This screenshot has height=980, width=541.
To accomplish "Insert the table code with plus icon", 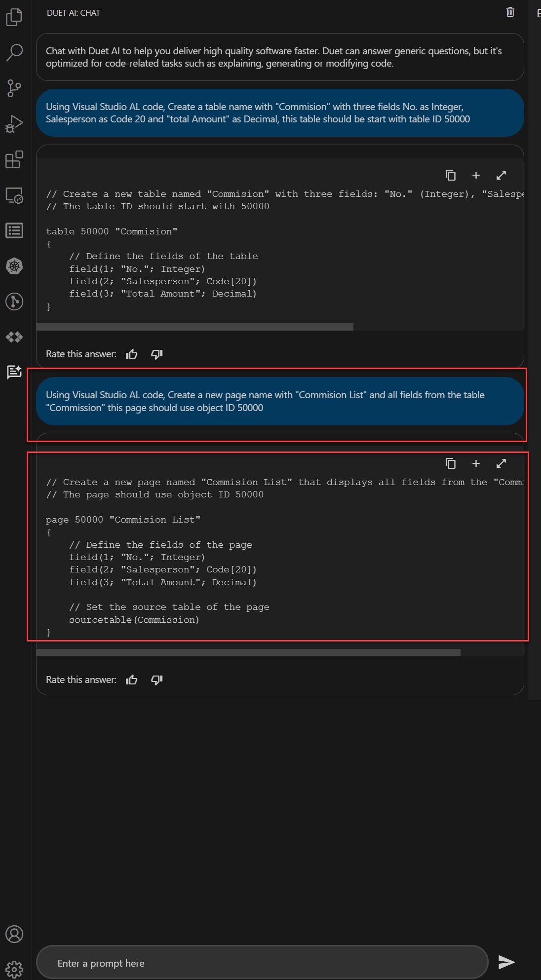I will [x=476, y=175].
